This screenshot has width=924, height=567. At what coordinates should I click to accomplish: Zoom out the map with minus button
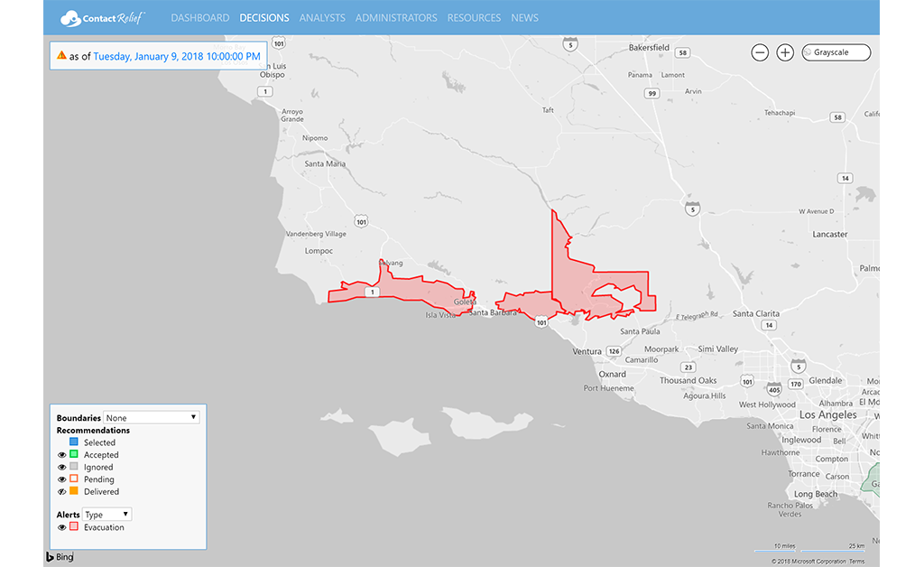(760, 52)
